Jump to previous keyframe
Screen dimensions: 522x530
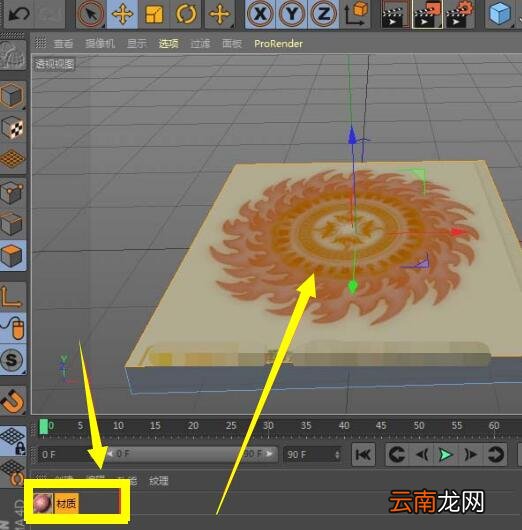point(397,455)
